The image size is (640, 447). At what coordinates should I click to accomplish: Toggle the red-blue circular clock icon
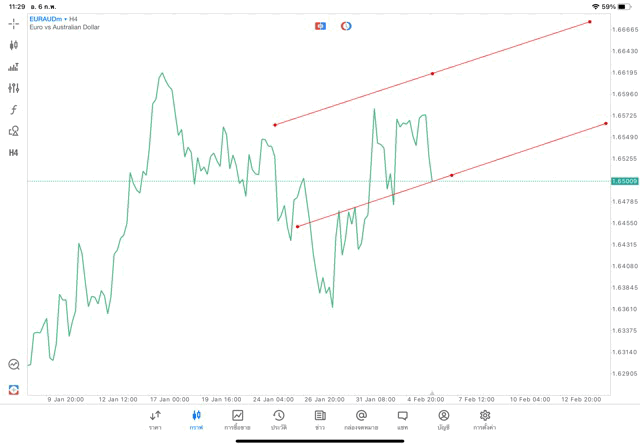click(346, 26)
